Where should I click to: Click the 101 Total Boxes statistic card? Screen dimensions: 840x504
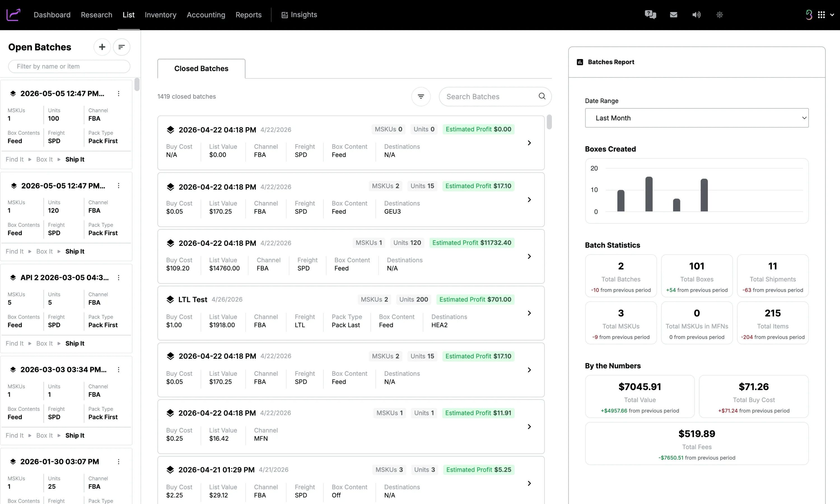point(697,276)
